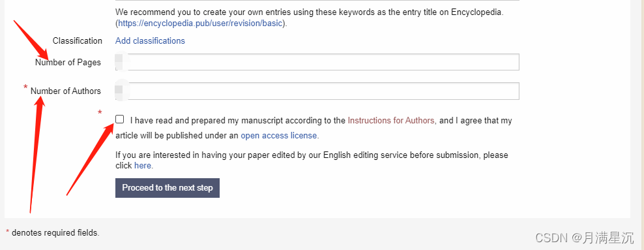644x250 pixels.
Task: Open the open access license link
Action: coord(278,135)
